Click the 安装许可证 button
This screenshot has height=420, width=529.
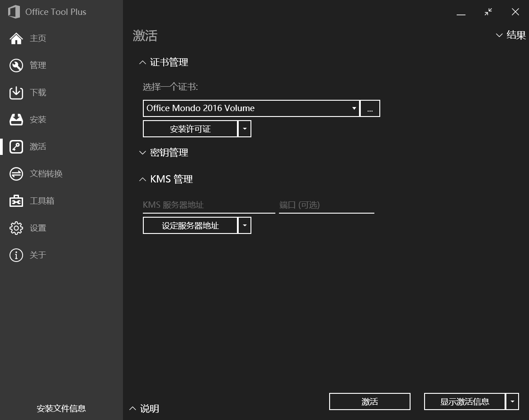(190, 129)
